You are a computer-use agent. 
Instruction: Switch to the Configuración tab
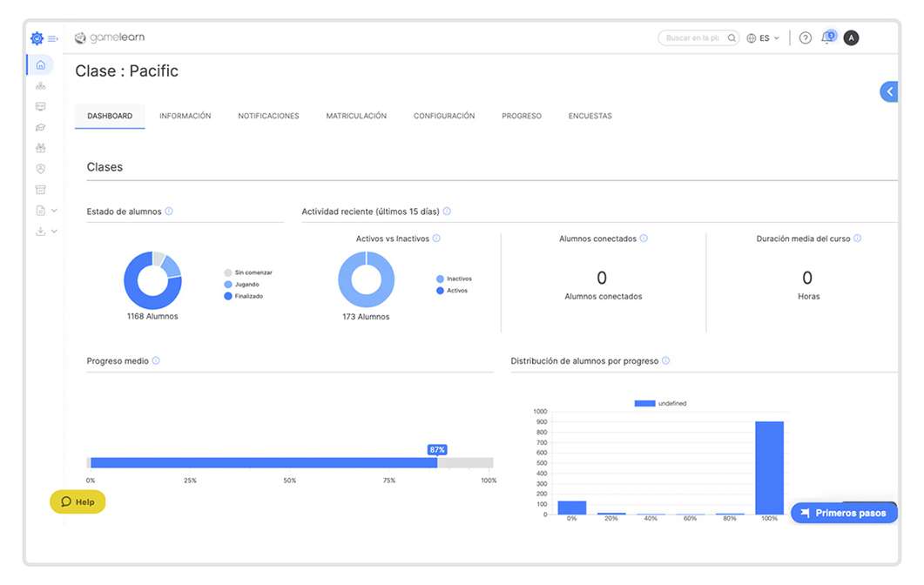(444, 116)
